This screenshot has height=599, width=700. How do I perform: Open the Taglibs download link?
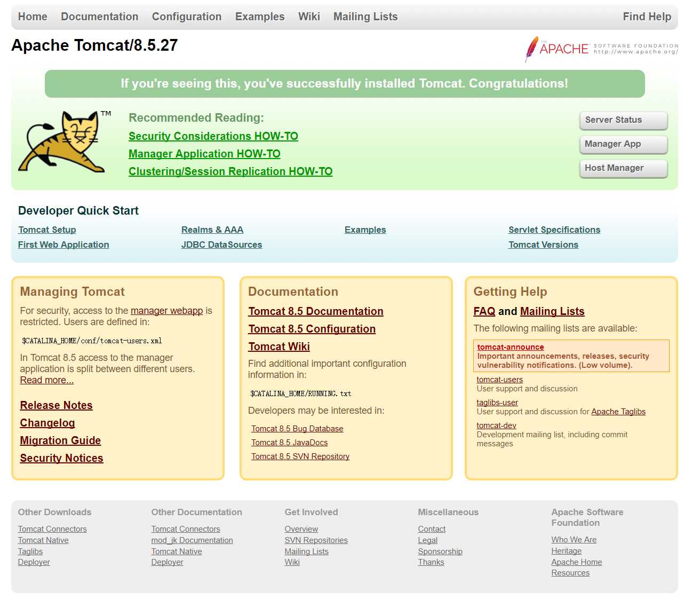pyautogui.click(x=30, y=551)
